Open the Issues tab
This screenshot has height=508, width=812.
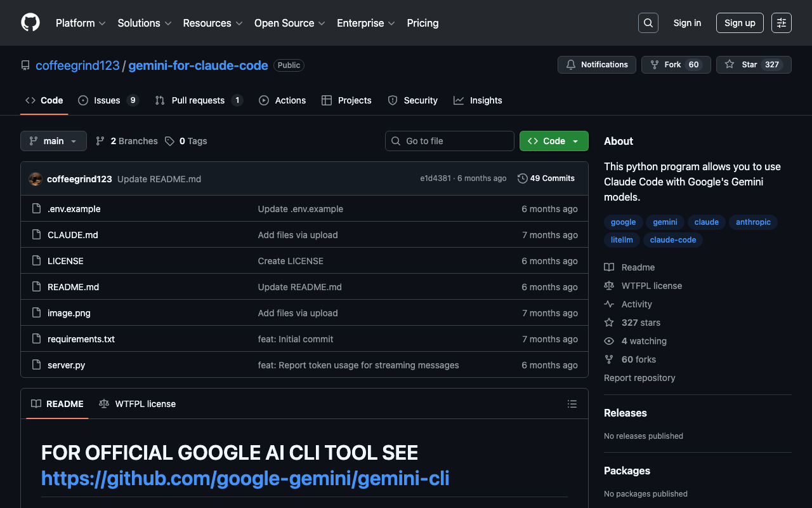click(x=107, y=100)
